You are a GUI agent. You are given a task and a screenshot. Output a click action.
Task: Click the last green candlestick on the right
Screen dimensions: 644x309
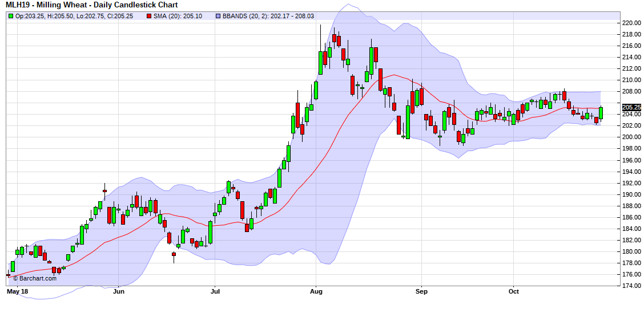[x=601, y=113]
